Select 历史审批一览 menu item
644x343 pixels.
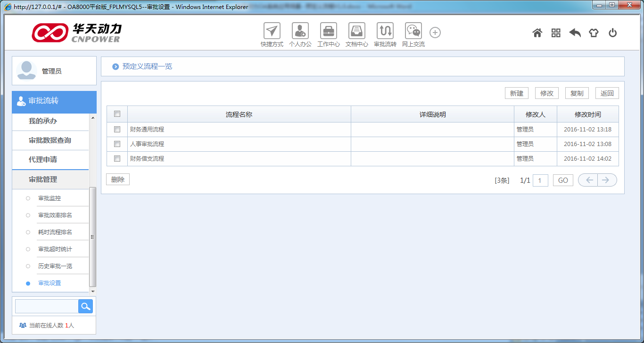(55, 266)
